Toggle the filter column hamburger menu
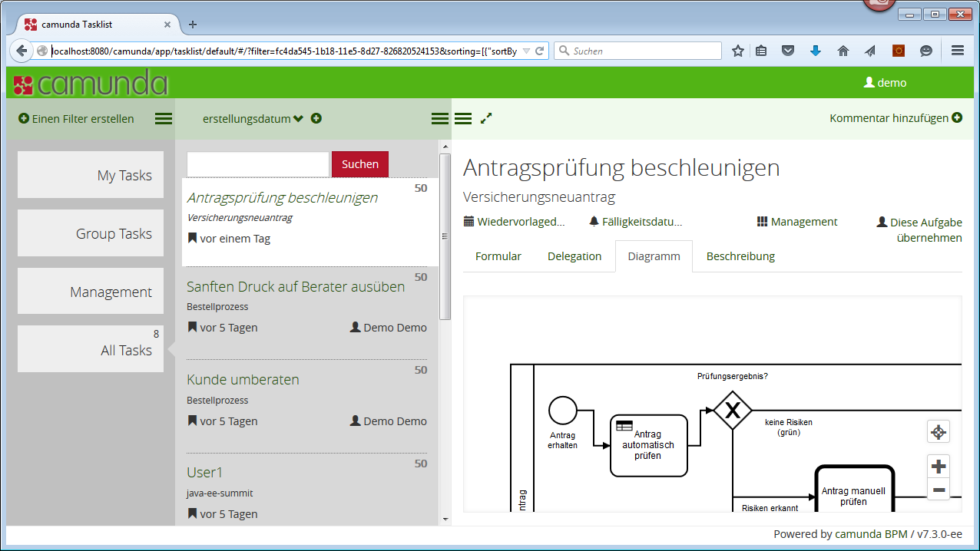 (x=164, y=119)
